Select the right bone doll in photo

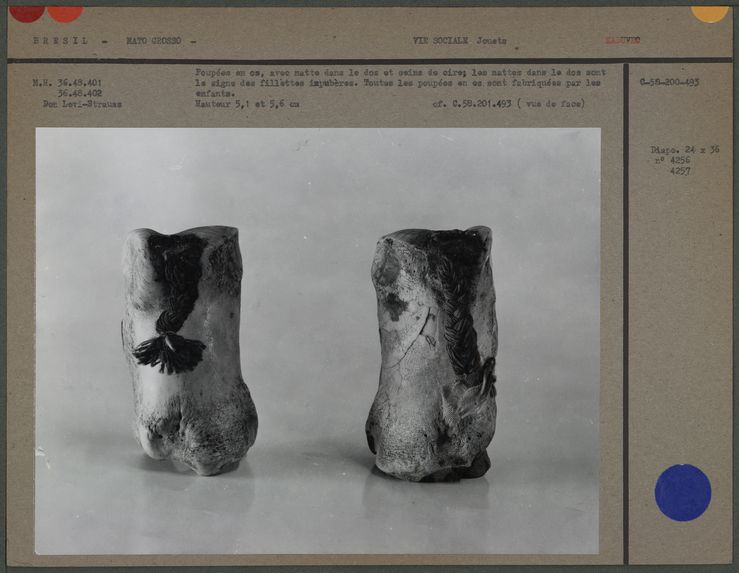(x=433, y=355)
